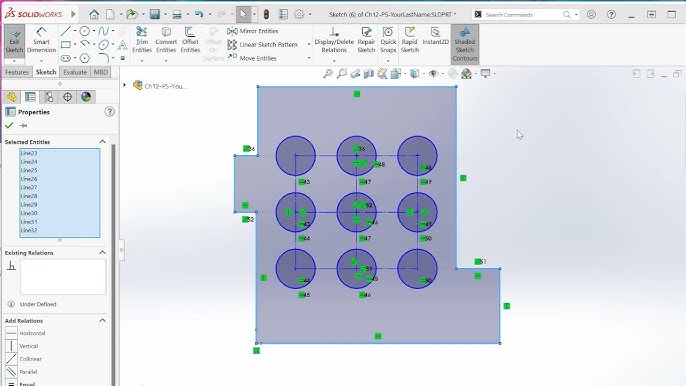Select the Convert Entities tool

click(166, 40)
